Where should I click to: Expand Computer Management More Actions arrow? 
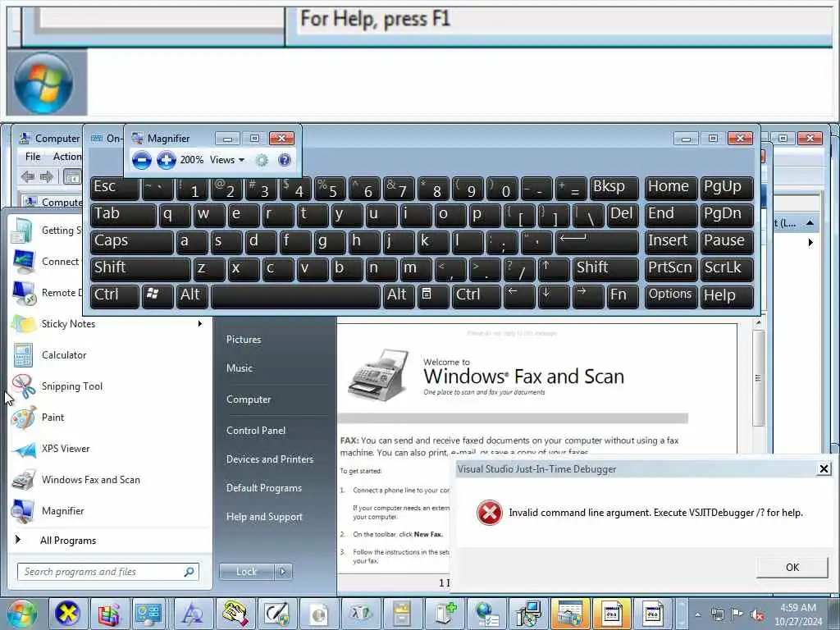(x=810, y=243)
